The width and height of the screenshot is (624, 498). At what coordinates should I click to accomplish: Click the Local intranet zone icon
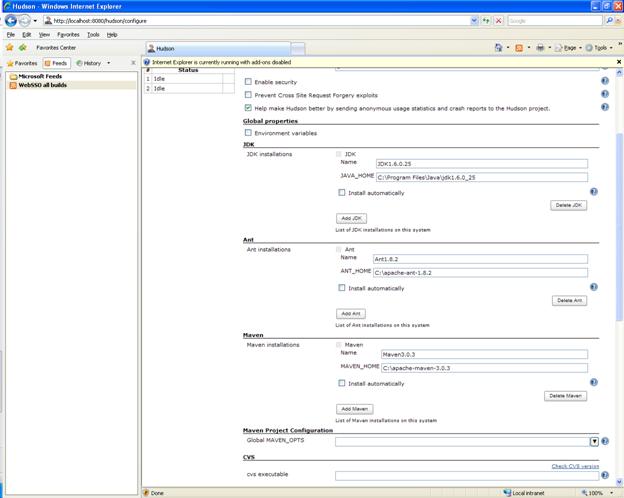point(507,493)
